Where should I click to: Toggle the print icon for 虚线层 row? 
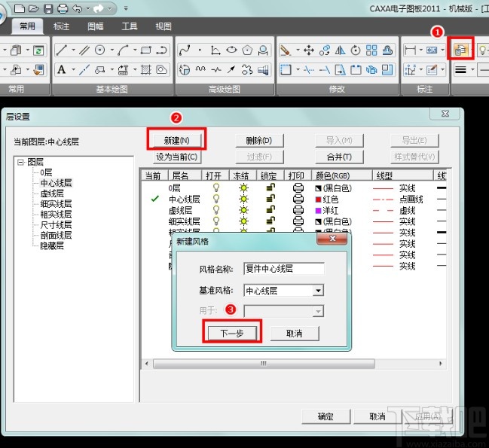coord(298,210)
